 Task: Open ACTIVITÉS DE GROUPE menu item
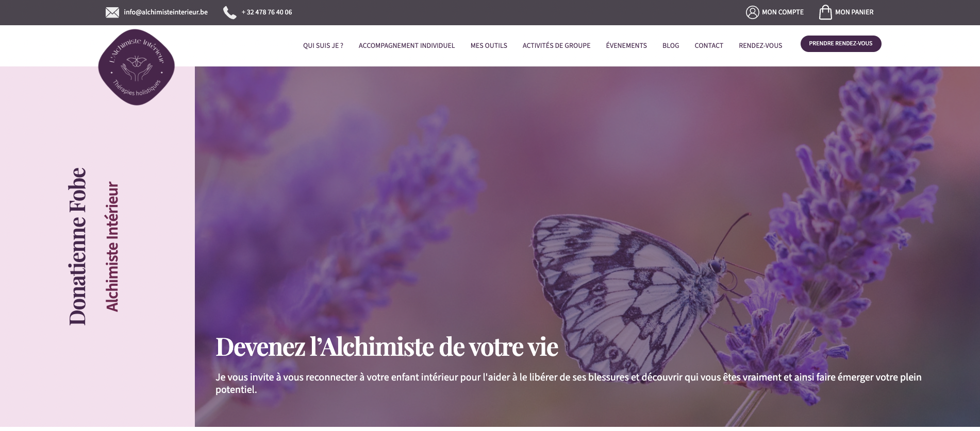point(557,46)
